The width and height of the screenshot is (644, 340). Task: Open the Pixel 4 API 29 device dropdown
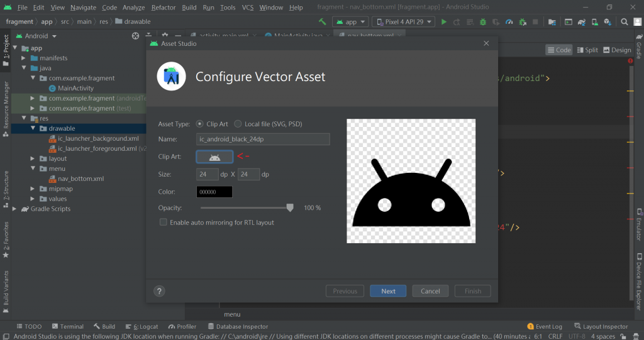pyautogui.click(x=403, y=22)
